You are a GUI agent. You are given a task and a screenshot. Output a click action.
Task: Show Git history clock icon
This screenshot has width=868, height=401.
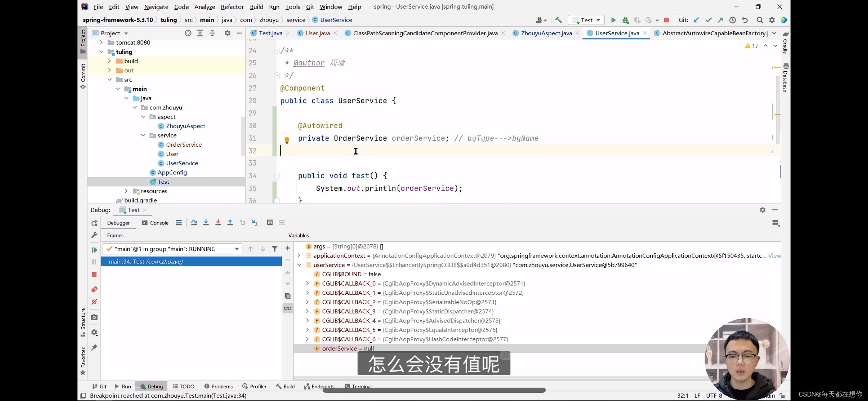(x=733, y=20)
